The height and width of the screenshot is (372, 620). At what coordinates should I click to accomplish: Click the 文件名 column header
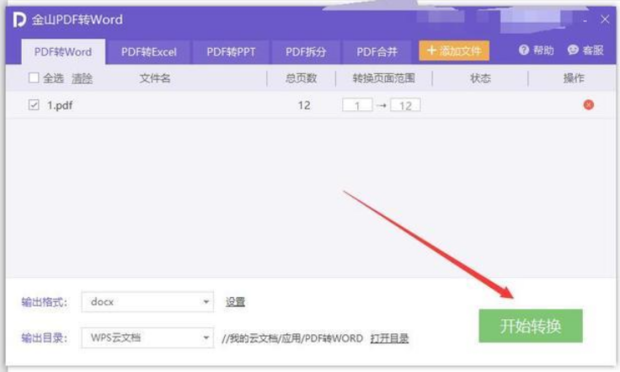[x=155, y=78]
